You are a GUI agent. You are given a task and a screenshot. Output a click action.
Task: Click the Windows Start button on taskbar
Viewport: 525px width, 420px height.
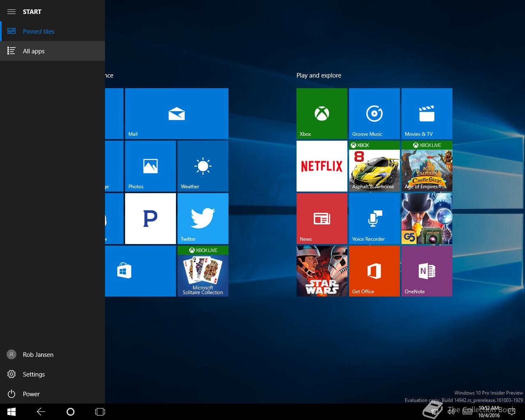pyautogui.click(x=11, y=412)
